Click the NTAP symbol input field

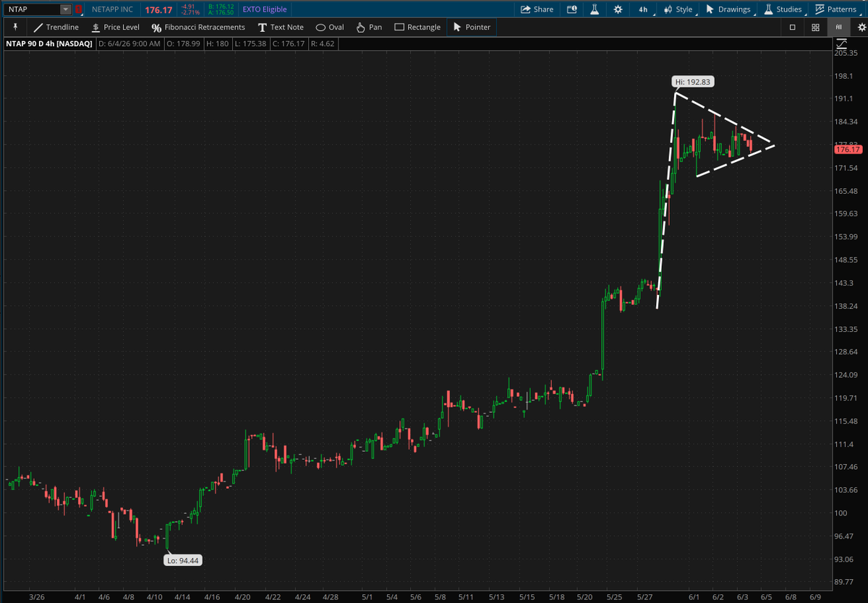(x=32, y=9)
